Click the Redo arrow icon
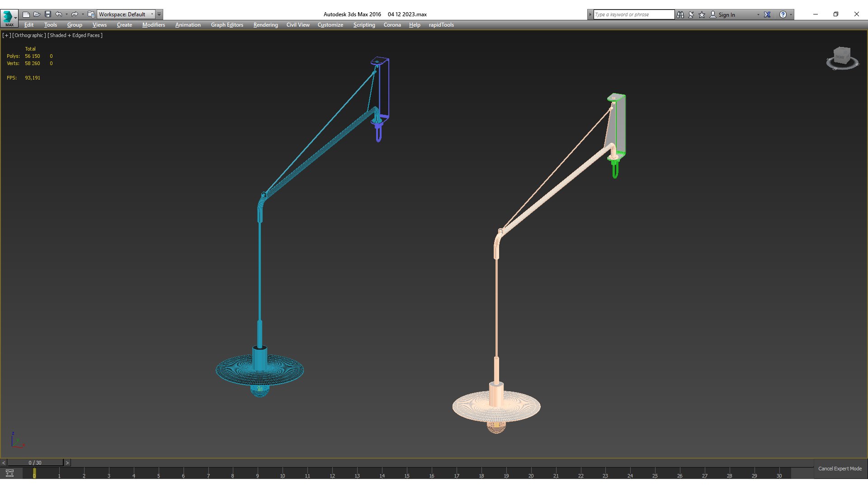The height and width of the screenshot is (488, 868). pos(75,14)
